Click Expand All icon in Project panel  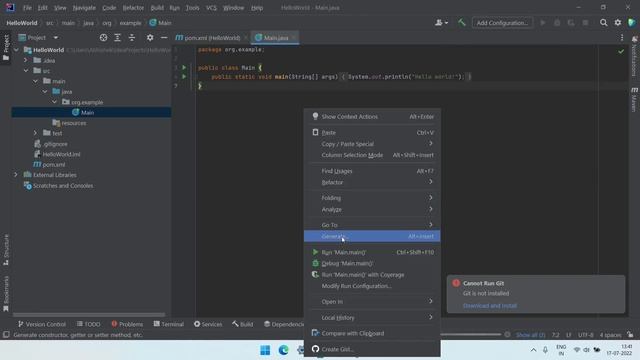tap(118, 38)
